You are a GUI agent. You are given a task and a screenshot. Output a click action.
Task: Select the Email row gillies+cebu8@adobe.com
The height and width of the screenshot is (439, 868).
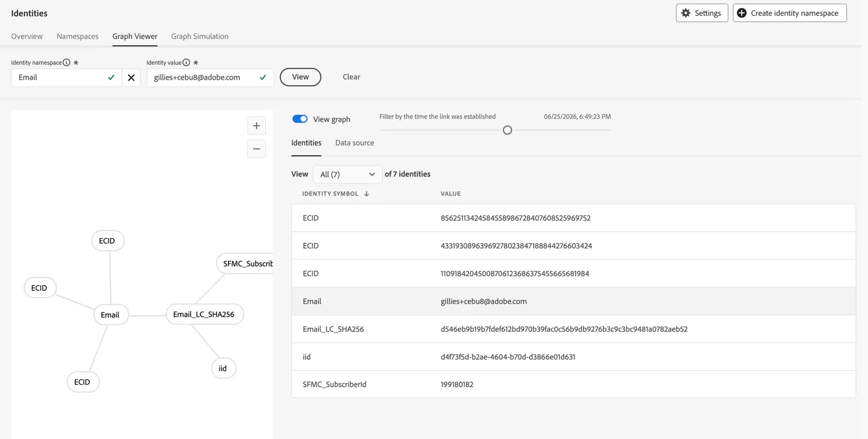point(573,301)
